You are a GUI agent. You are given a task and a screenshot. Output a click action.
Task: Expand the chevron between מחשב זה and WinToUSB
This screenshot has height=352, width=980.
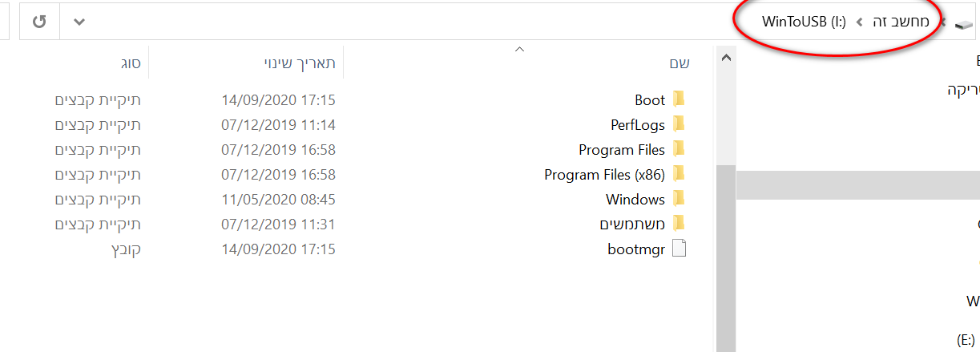point(859,22)
